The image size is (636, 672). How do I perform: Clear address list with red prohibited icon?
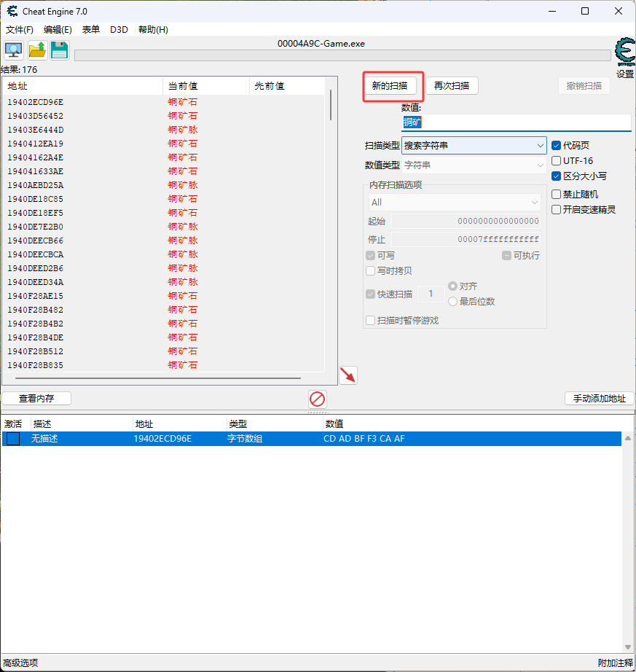tap(318, 399)
